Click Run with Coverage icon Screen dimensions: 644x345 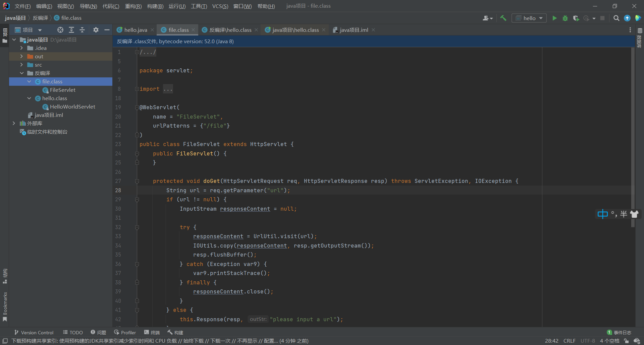[x=576, y=18]
